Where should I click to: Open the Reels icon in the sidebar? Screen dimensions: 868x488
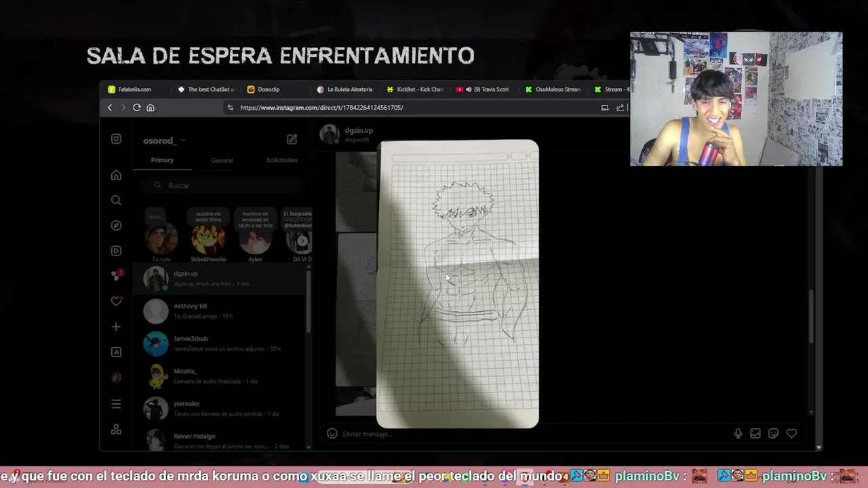coord(116,251)
